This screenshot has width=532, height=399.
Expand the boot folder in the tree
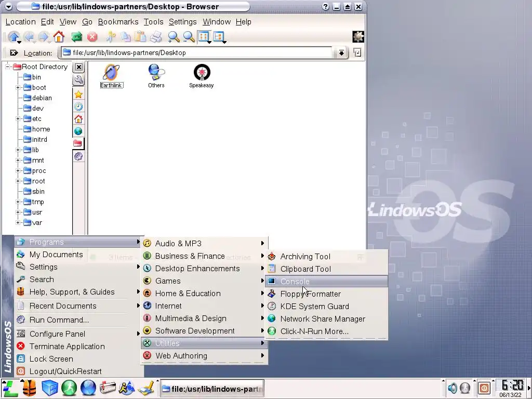pyautogui.click(x=18, y=87)
